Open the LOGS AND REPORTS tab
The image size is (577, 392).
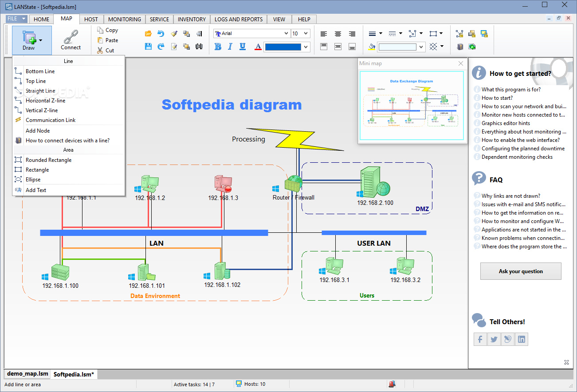click(239, 19)
